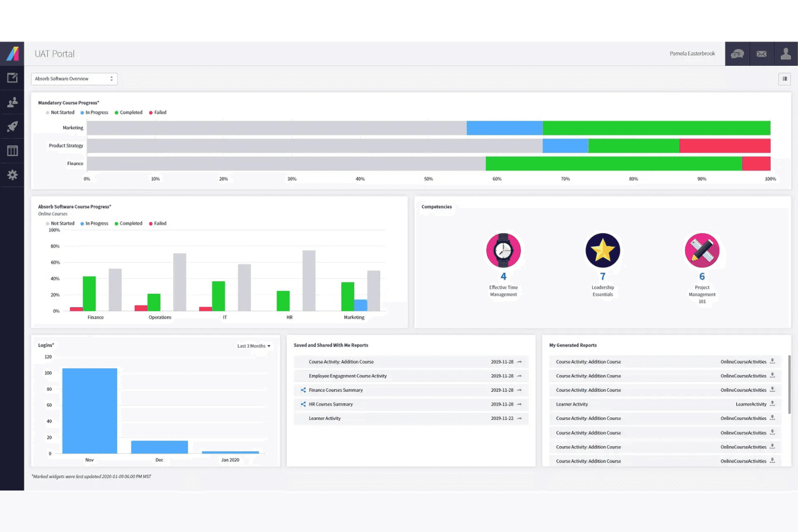The width and height of the screenshot is (798, 532).
Task: Click green Completed bar for HR
Action: click(283, 301)
